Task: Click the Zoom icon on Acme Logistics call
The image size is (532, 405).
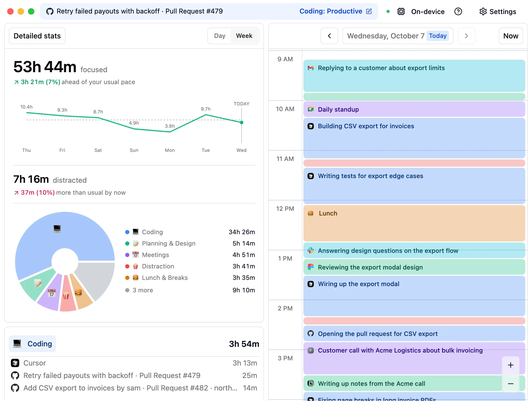Action: (x=311, y=350)
